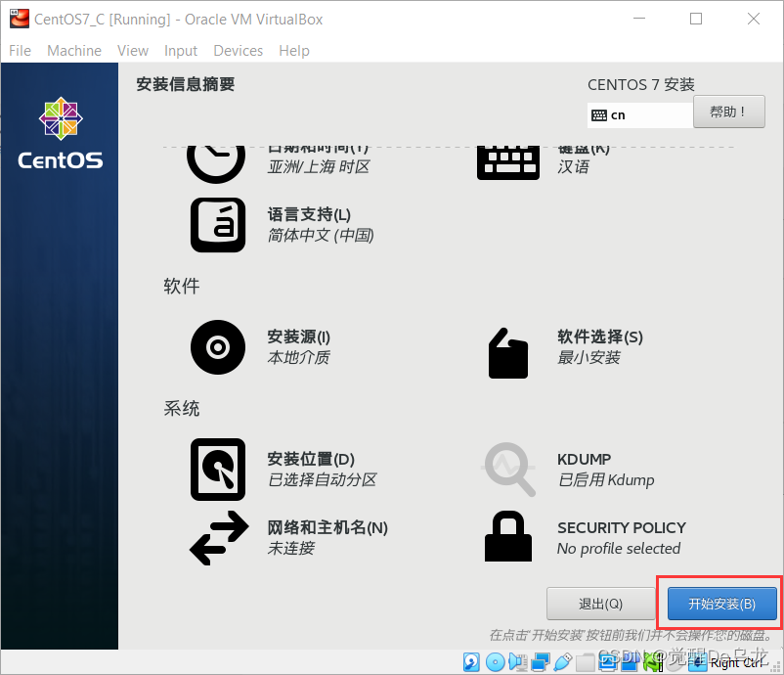Click the hard disk activity icon in status bar
Image resolution: width=784 pixels, height=675 pixels.
click(x=471, y=662)
